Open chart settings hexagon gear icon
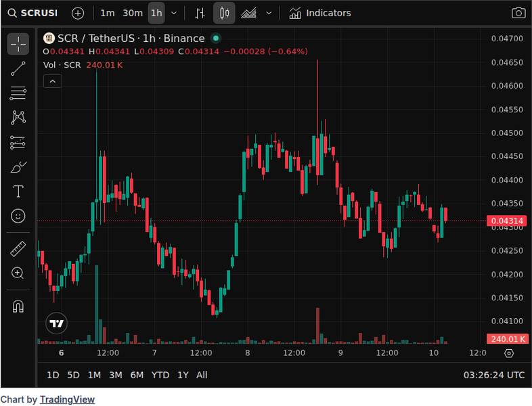The width and height of the screenshot is (532, 406). click(509, 353)
